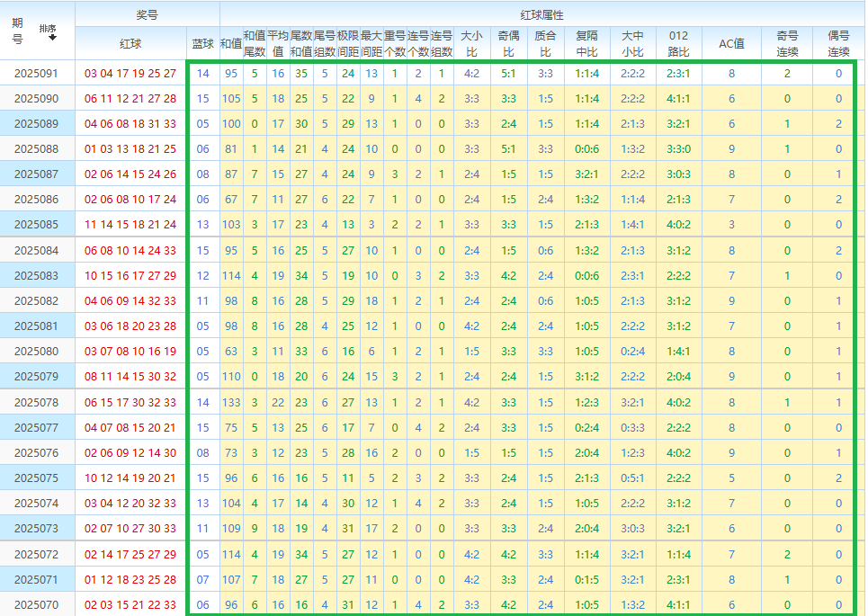Image resolution: width=868 pixels, height=616 pixels.
Task: Click the 红球 column header
Action: tap(130, 44)
